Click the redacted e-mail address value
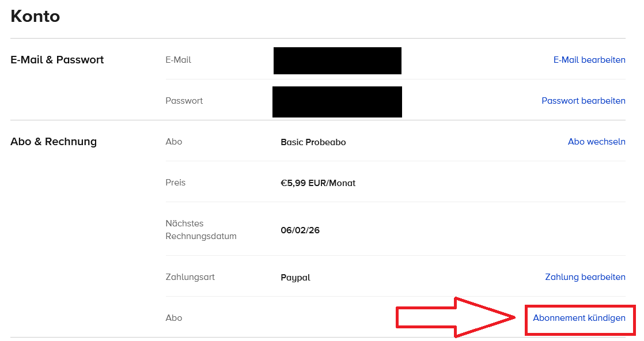This screenshot has width=644, height=341. [x=337, y=61]
